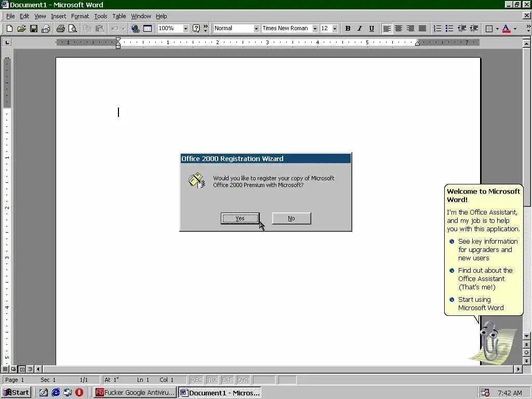This screenshot has height=399, width=532.
Task: Toggle Align Left paragraph alignment
Action: tap(387, 29)
